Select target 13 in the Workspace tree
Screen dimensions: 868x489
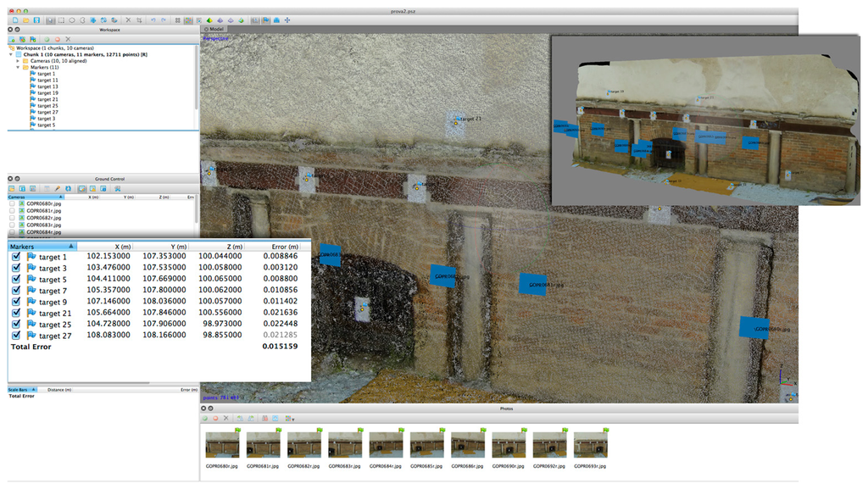click(x=47, y=86)
